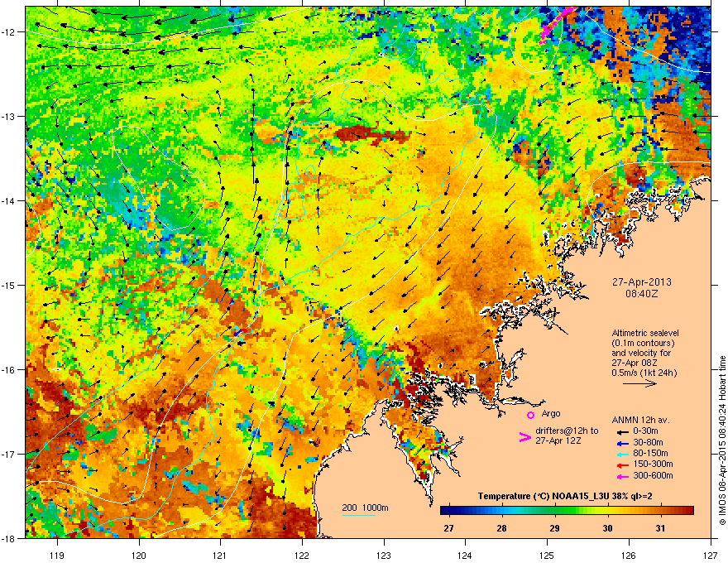Image resolution: width=728 pixels, height=563 pixels.
Task: Click the 'drifters@12h to' legend text
Action: point(567,431)
